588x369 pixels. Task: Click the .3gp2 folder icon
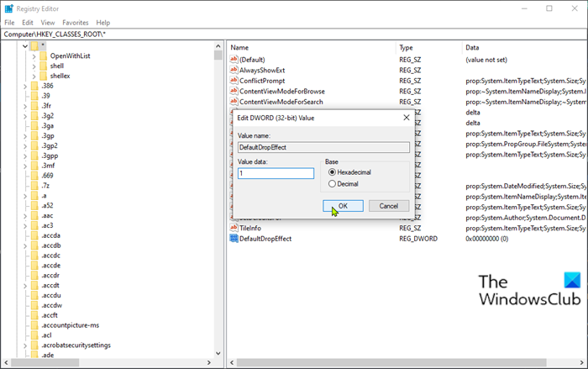coord(34,145)
